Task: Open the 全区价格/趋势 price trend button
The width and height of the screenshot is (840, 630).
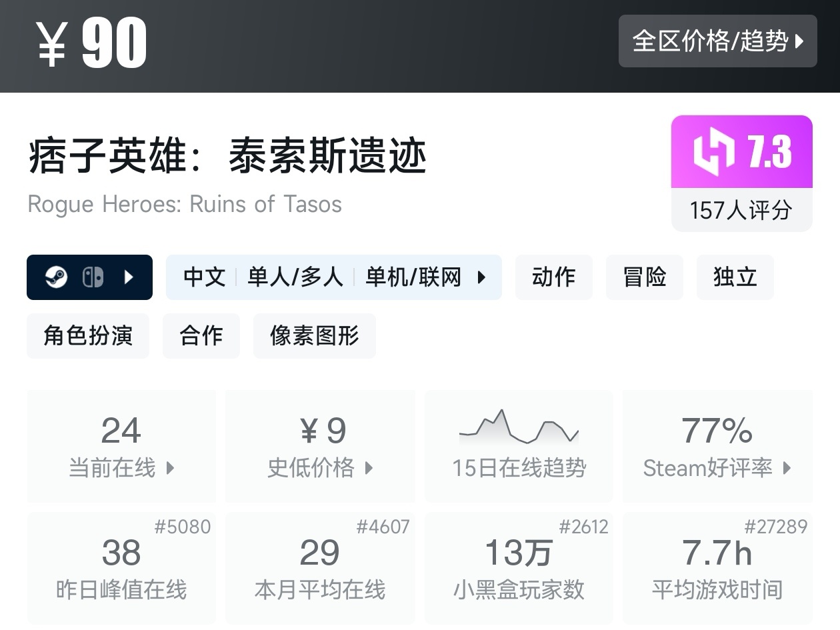Action: coord(717,41)
